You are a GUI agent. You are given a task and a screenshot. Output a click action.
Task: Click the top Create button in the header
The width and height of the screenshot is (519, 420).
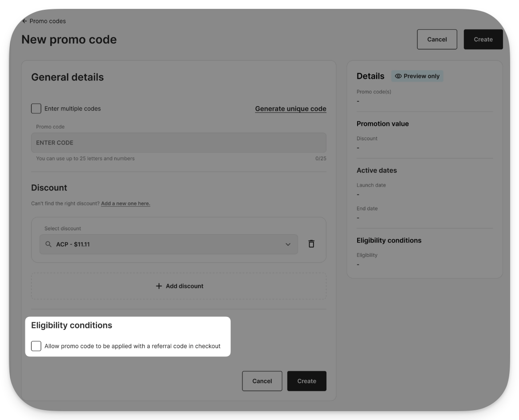point(483,40)
